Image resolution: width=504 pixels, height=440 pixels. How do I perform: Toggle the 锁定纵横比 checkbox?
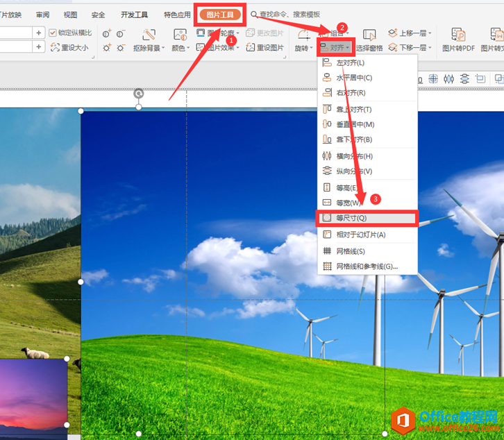tap(54, 33)
